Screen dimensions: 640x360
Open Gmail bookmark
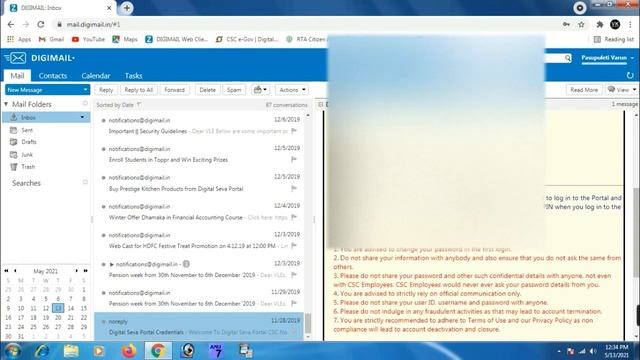pos(51,39)
